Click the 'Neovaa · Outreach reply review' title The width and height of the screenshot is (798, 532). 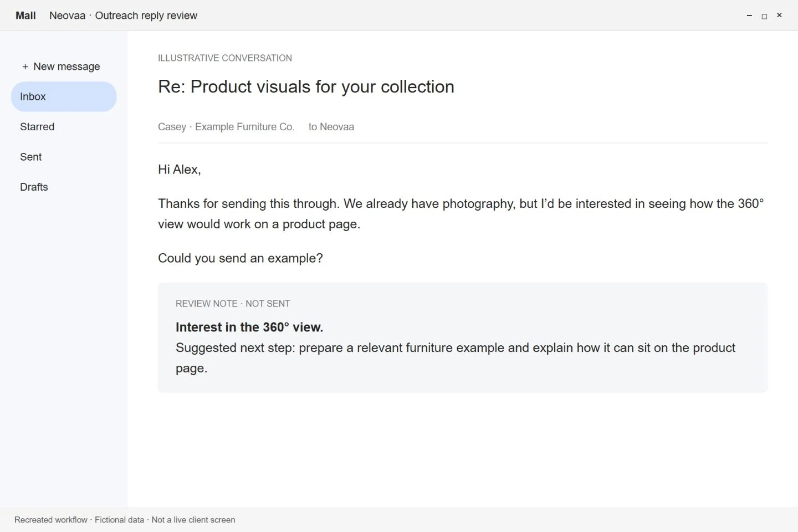point(123,16)
